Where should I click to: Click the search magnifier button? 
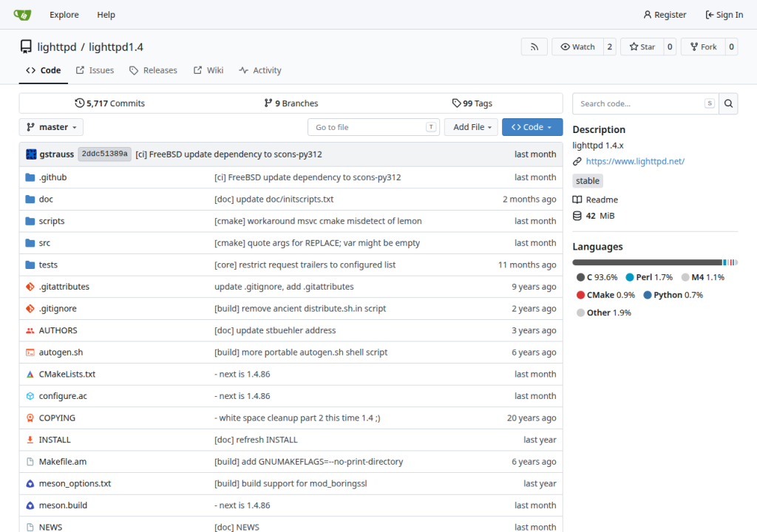click(728, 103)
